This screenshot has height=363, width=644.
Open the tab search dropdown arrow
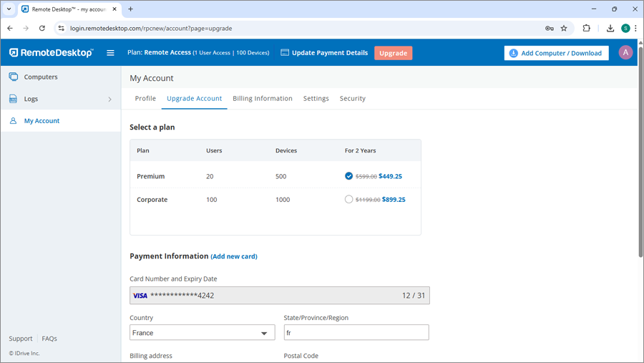[9, 9]
